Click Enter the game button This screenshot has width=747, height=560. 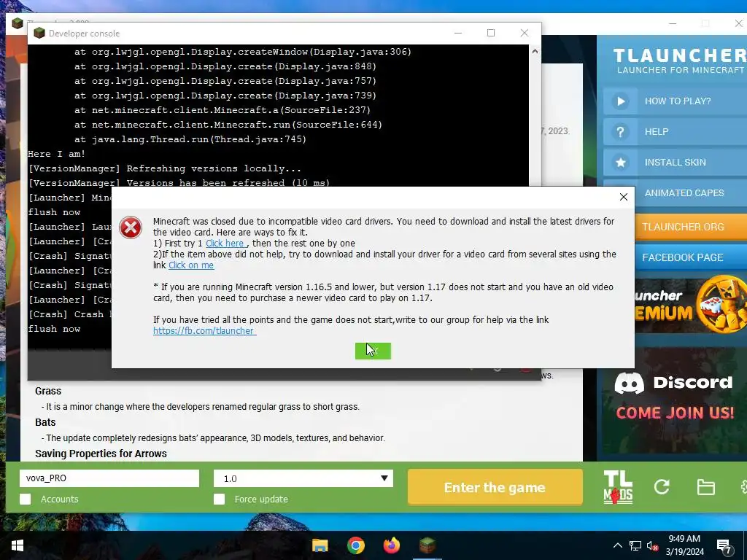[x=495, y=487]
